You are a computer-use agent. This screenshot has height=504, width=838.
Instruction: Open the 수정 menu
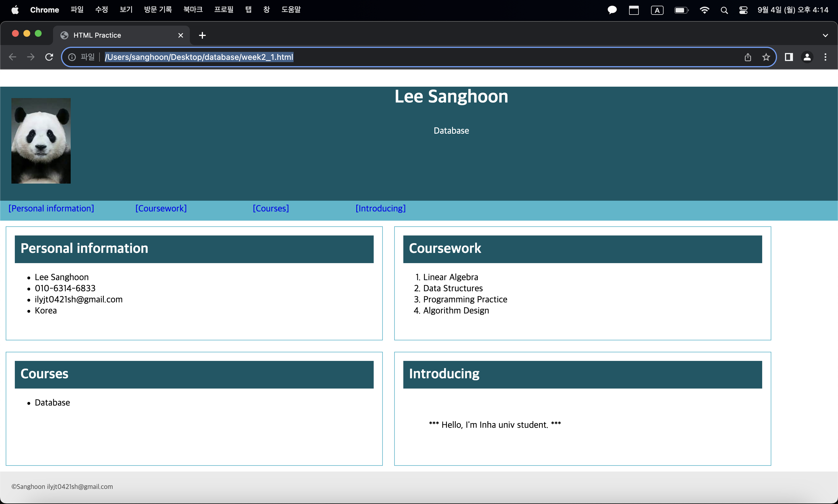101,10
